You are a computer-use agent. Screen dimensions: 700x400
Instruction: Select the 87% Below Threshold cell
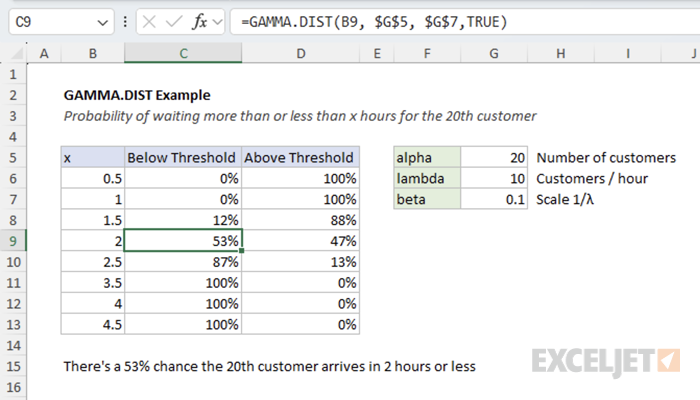click(x=183, y=262)
